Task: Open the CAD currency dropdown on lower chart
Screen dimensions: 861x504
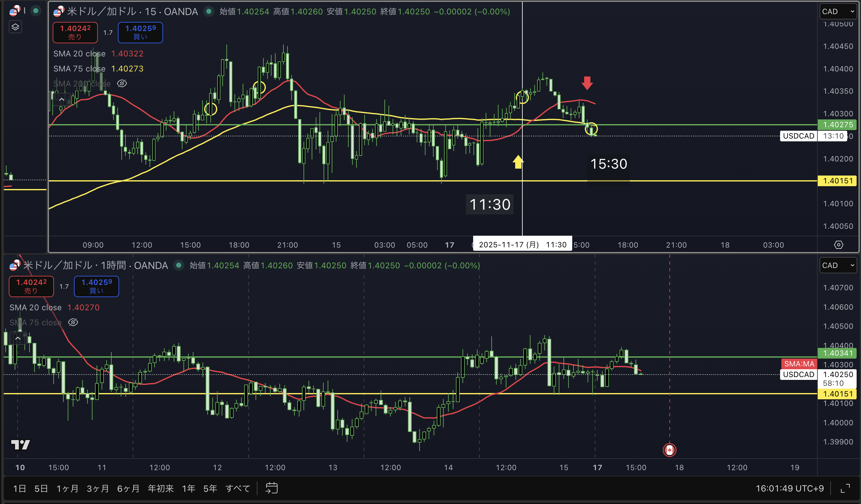Action: click(838, 265)
